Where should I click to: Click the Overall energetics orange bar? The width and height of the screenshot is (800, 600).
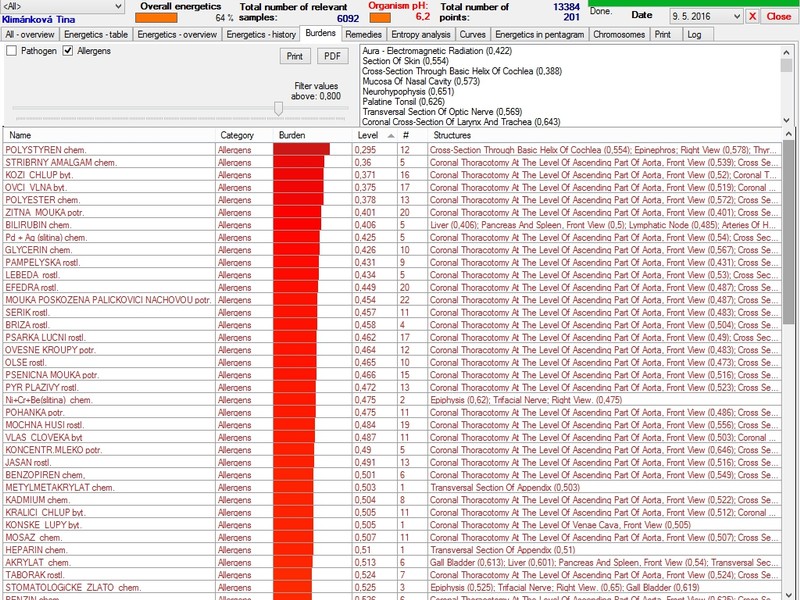(x=156, y=18)
